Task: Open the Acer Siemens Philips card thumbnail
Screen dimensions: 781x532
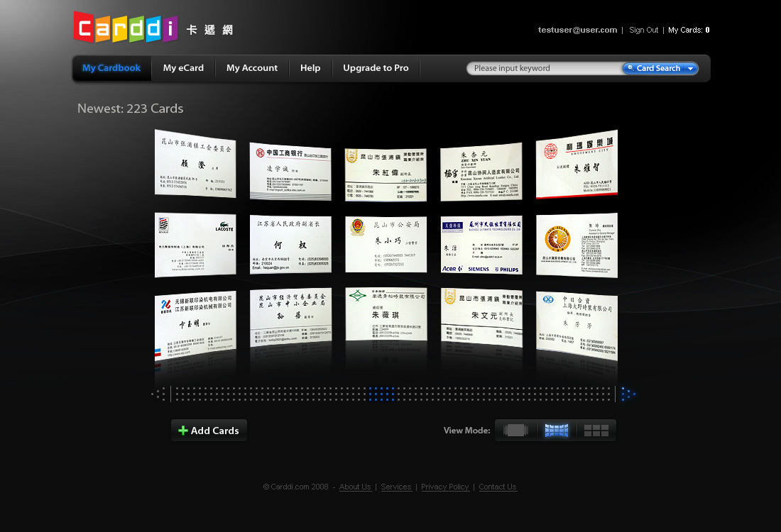Action: click(x=481, y=245)
